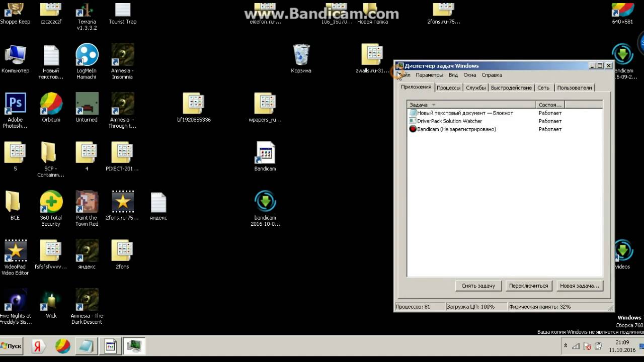Switch to the Пользователи tab
644x362 pixels.
[574, 87]
